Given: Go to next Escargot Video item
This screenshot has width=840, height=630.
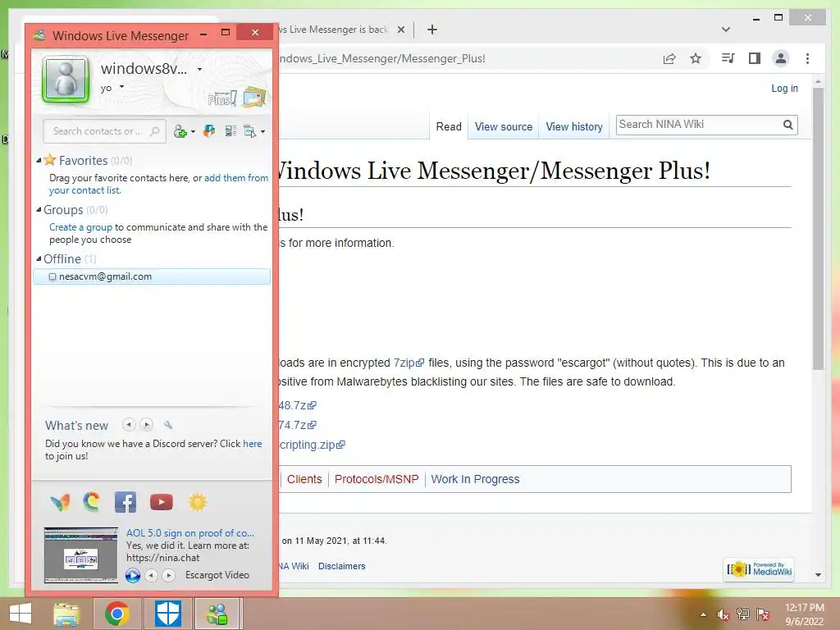Looking at the screenshot, I should click(168, 575).
